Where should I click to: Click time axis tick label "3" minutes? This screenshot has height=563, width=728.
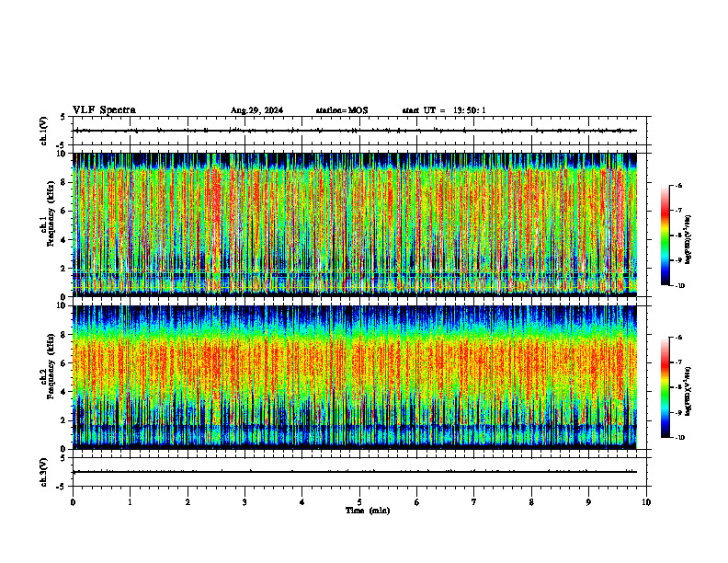pos(245,502)
